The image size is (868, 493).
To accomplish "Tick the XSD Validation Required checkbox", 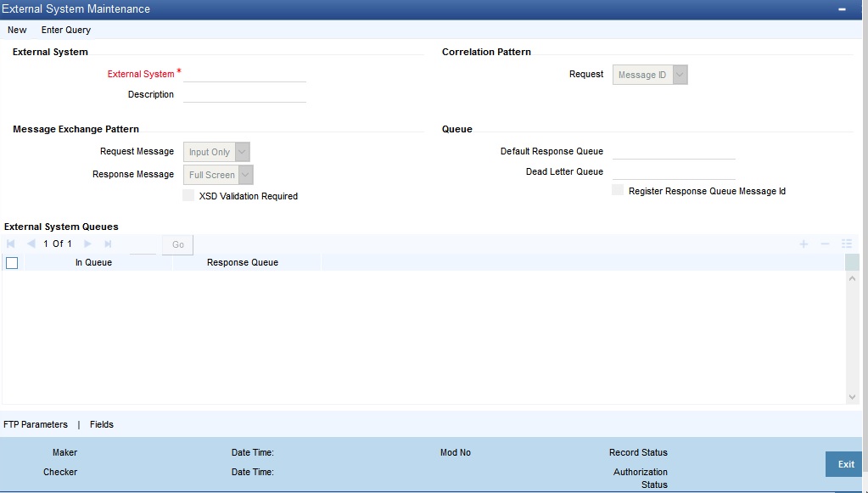I will [x=188, y=195].
